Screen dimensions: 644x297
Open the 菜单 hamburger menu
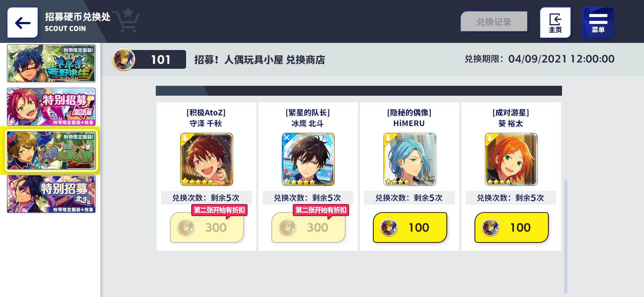pos(598,23)
